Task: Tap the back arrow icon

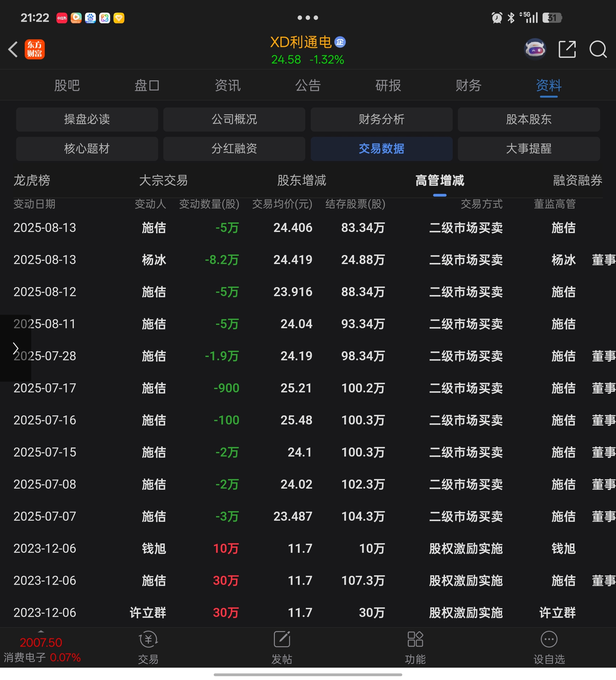Action: [x=13, y=50]
